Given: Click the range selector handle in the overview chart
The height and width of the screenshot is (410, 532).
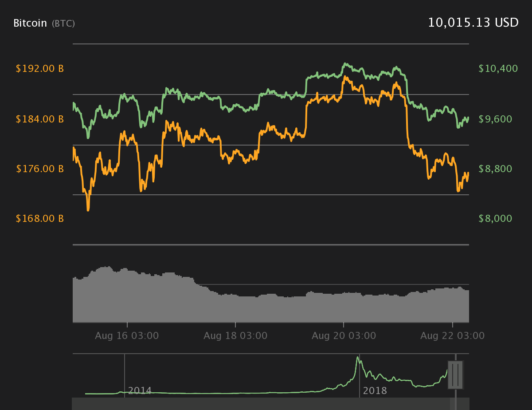Looking at the screenshot, I should (x=455, y=375).
